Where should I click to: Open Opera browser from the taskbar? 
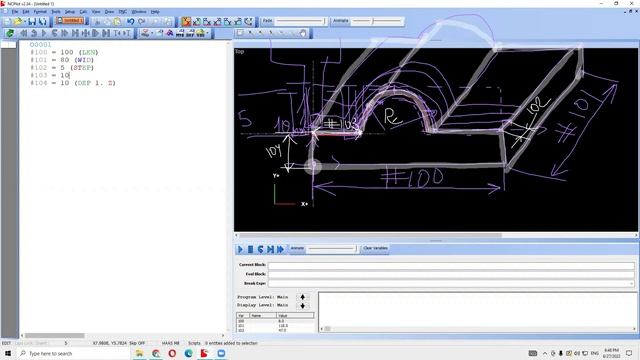coord(172,353)
